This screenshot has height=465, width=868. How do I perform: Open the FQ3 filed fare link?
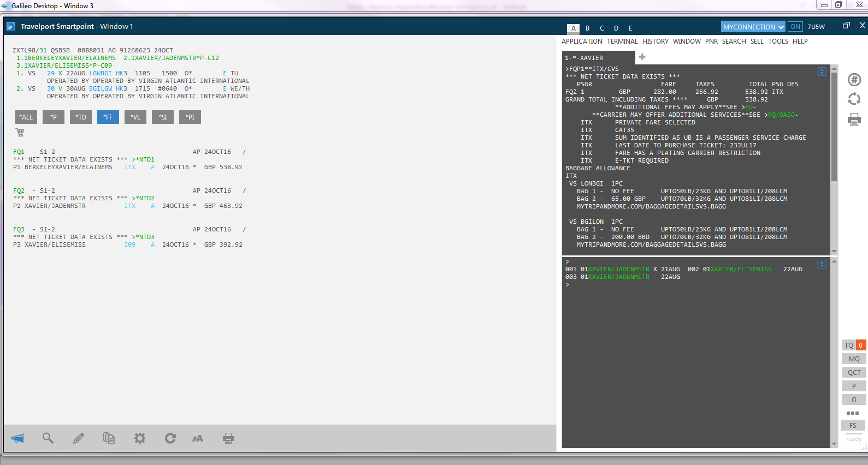pos(19,229)
